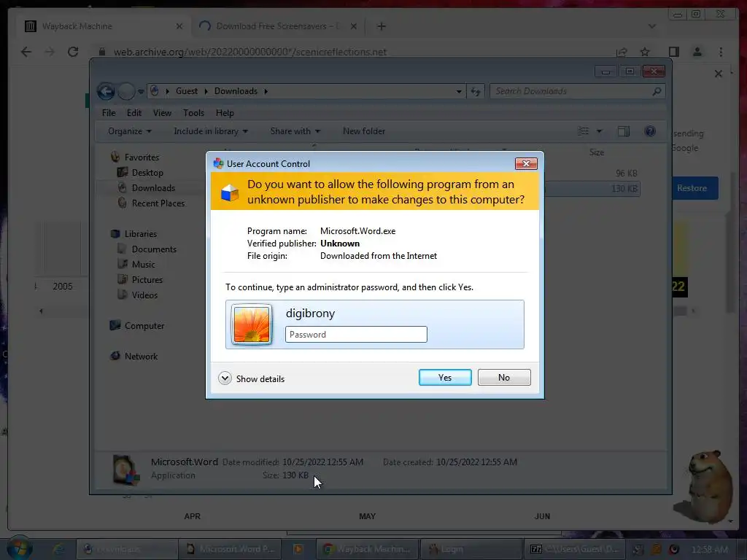Click the Size column header
This screenshot has height=560, width=747.
click(597, 152)
